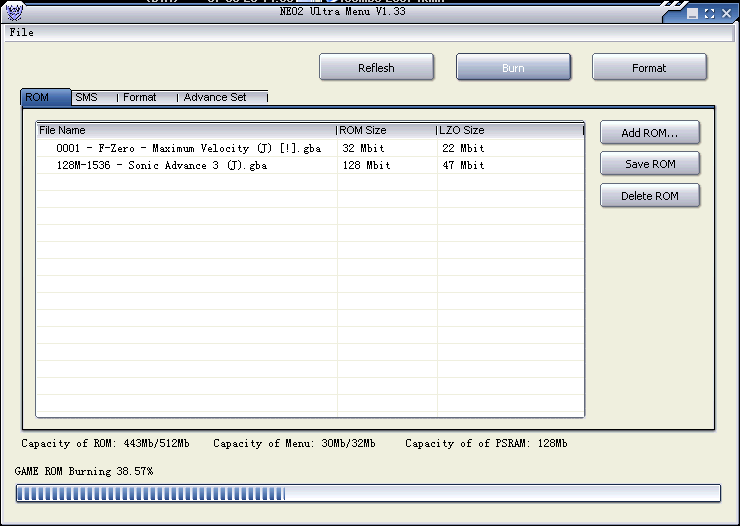
Task: Switch to the SMS tab
Action: [x=87, y=97]
